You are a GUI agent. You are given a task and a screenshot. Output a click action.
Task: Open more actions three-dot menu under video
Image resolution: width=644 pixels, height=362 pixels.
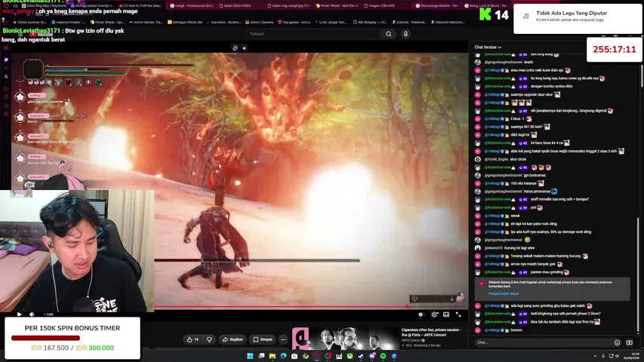point(283,339)
